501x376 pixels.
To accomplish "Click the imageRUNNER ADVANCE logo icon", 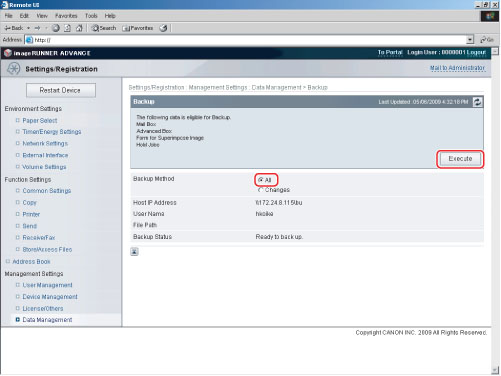I will [8, 53].
